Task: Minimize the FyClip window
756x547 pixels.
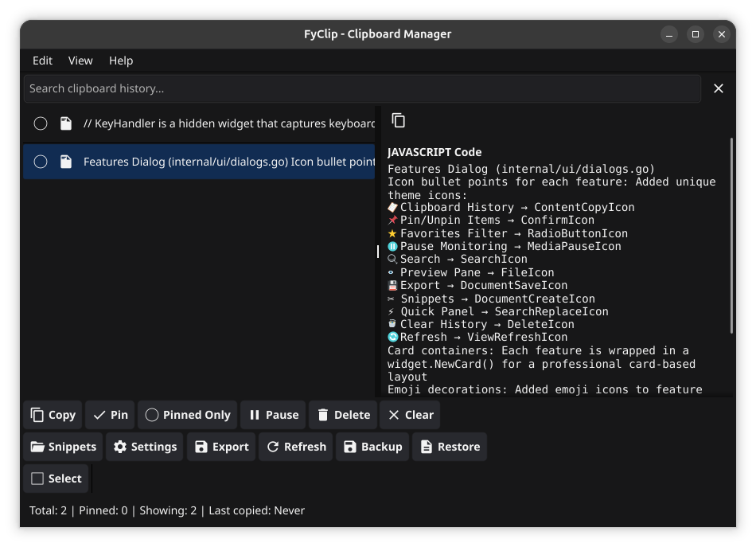Action: point(669,34)
